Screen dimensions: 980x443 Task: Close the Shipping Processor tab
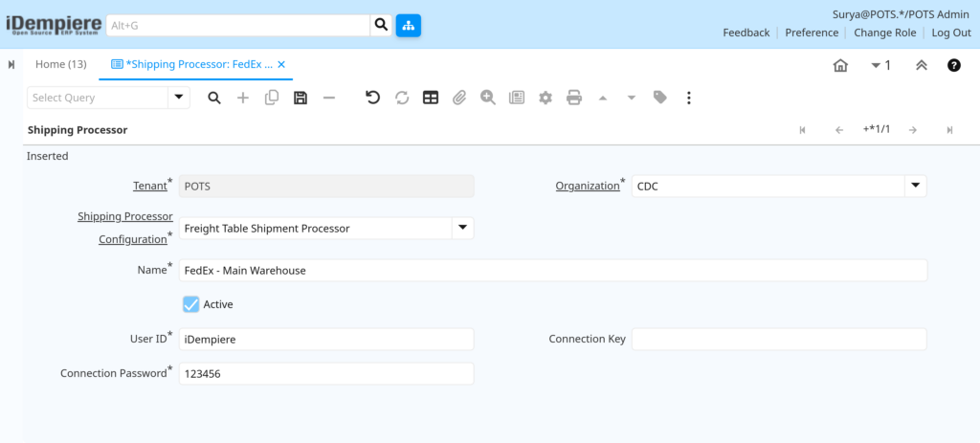coord(281,64)
